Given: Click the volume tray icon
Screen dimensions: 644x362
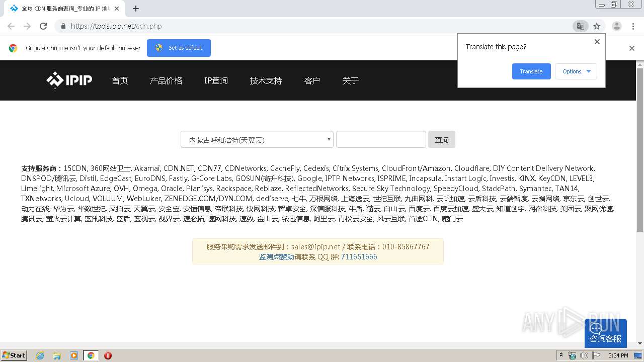Looking at the screenshot, I should click(x=584, y=355).
